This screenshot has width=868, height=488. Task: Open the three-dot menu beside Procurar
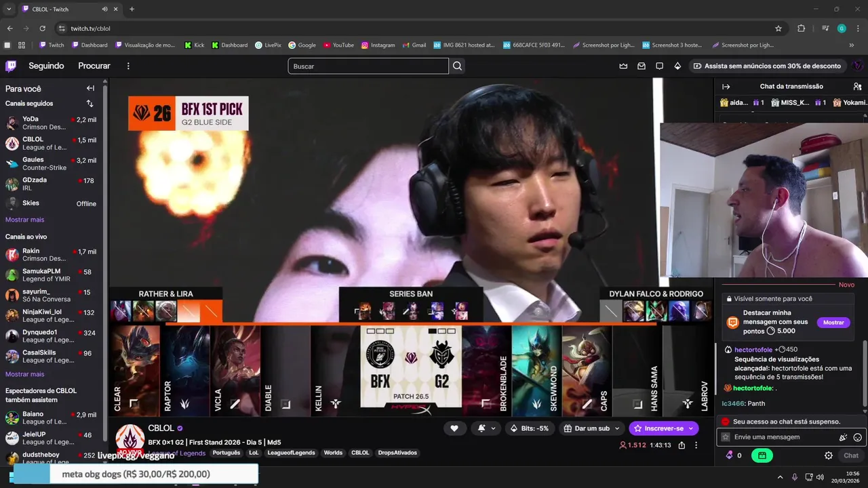tap(128, 66)
